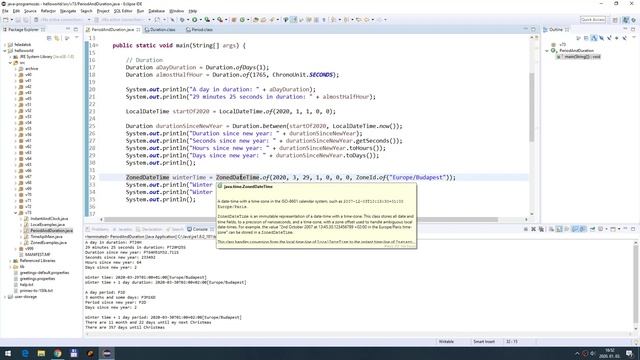Click the Terminate console icon

pos(526,229)
